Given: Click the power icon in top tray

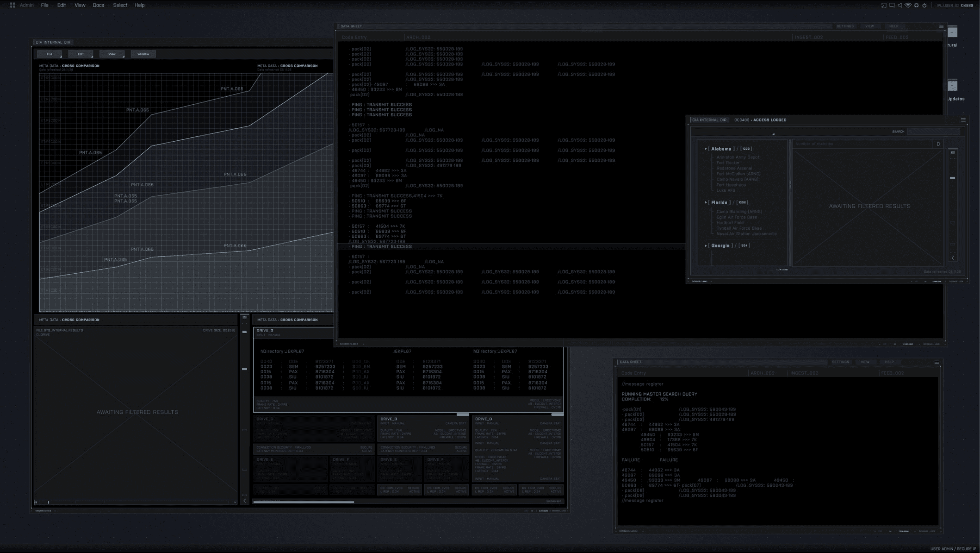Looking at the screenshot, I should [x=925, y=5].
